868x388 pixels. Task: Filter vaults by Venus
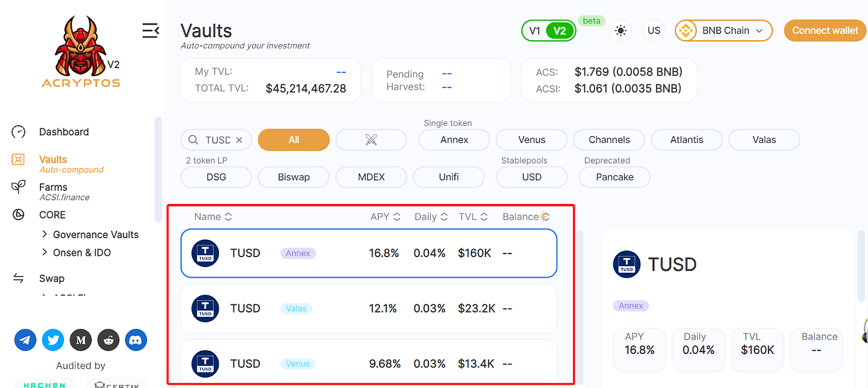point(532,140)
